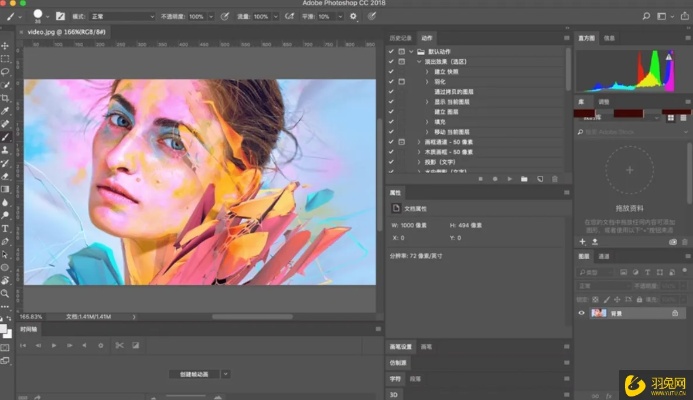Image resolution: width=693 pixels, height=400 pixels.
Task: Hide the 背景 layer with eye icon
Action: point(582,313)
